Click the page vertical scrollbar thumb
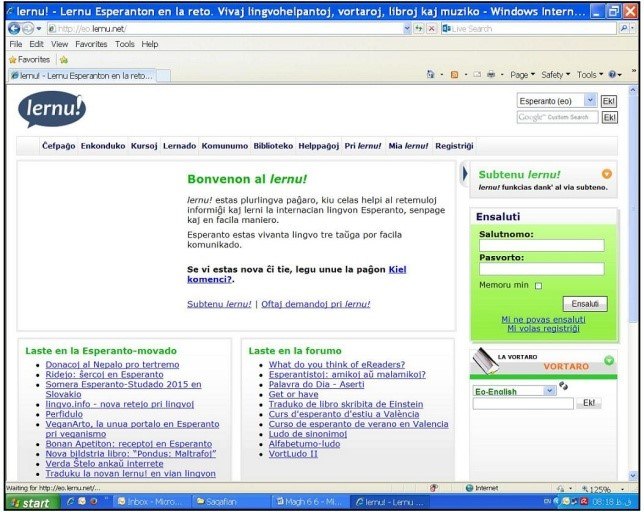 [633, 209]
